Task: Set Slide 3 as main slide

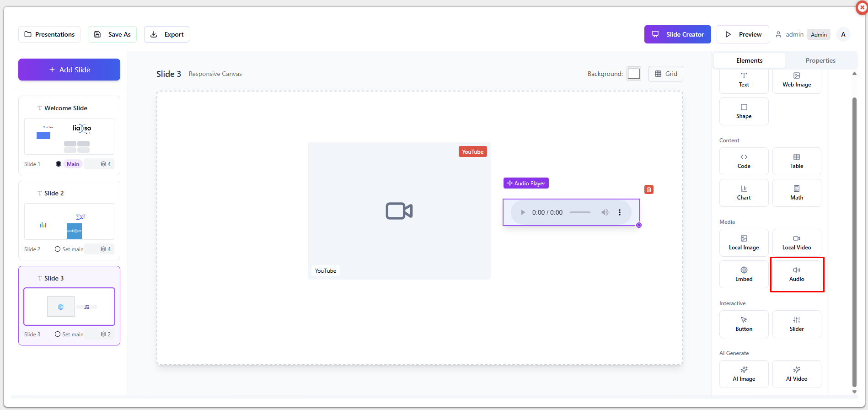Action: (x=69, y=334)
